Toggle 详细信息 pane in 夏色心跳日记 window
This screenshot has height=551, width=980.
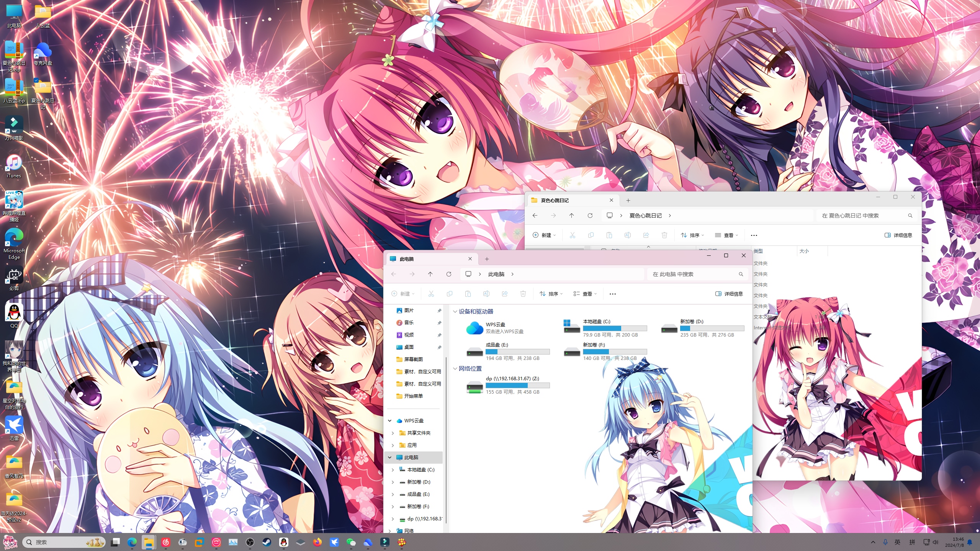898,235
